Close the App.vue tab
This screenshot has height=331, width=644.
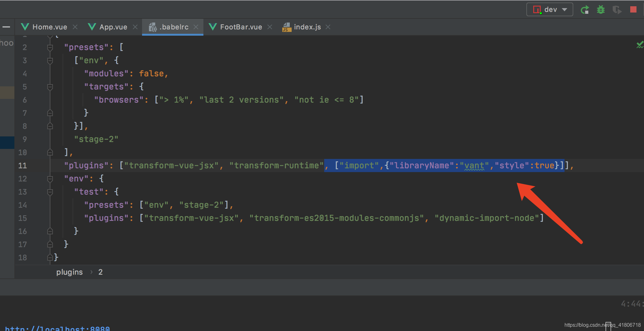[135, 27]
